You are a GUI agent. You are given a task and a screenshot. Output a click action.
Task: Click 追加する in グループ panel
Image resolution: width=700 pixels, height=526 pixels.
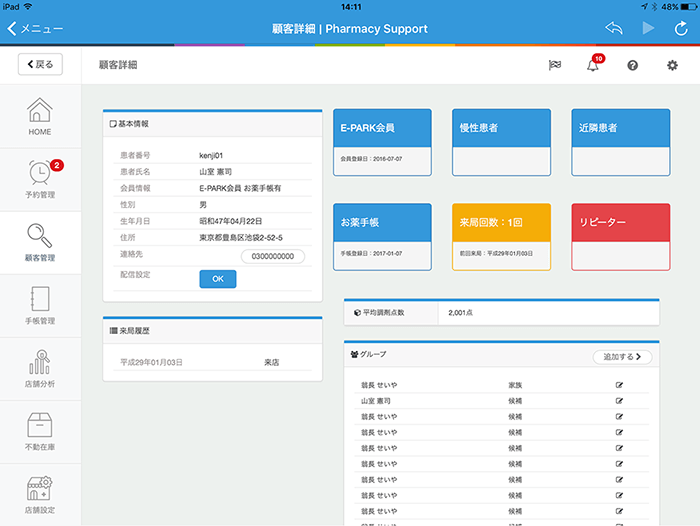pyautogui.click(x=622, y=357)
